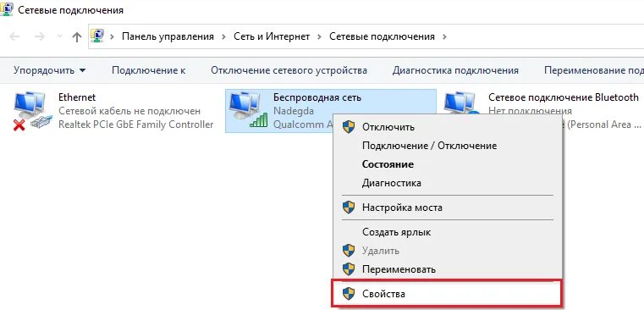Expand recent locations dropdown arrow
Screen dimensions: 644x310
point(59,36)
